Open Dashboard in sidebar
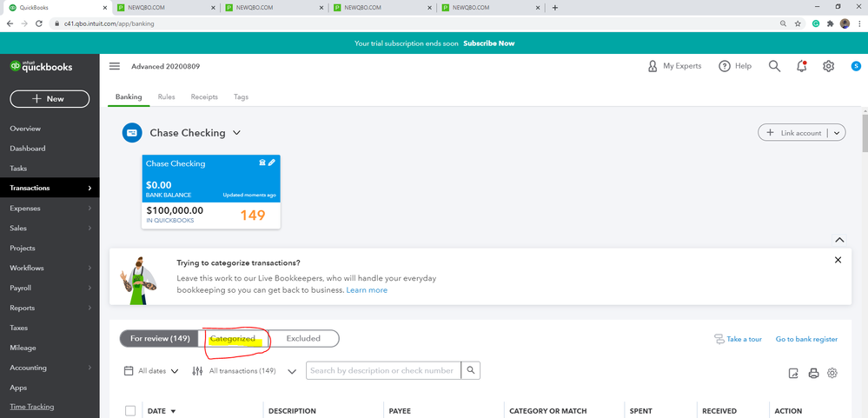This screenshot has height=418, width=868. (x=28, y=149)
